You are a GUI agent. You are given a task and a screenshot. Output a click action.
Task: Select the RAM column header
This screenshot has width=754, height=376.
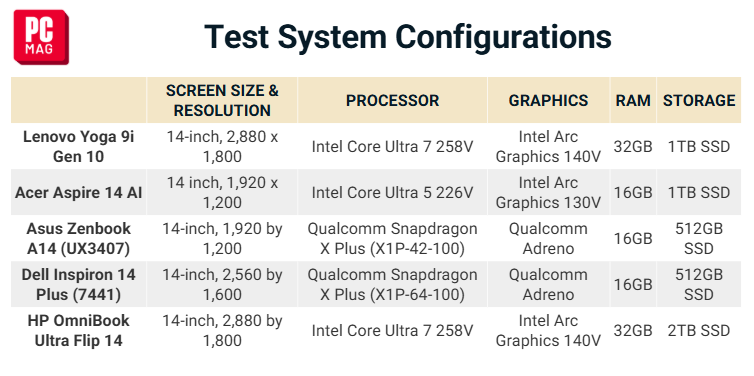click(633, 100)
